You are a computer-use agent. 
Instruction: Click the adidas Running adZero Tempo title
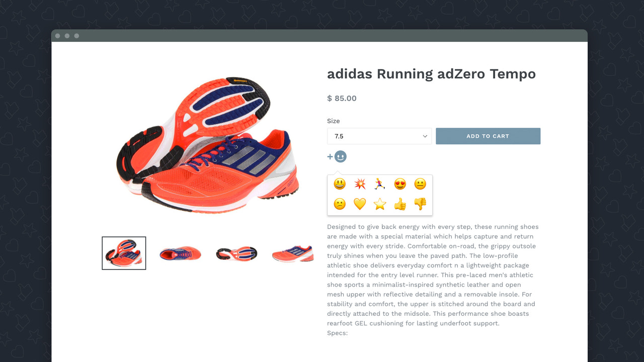point(432,74)
